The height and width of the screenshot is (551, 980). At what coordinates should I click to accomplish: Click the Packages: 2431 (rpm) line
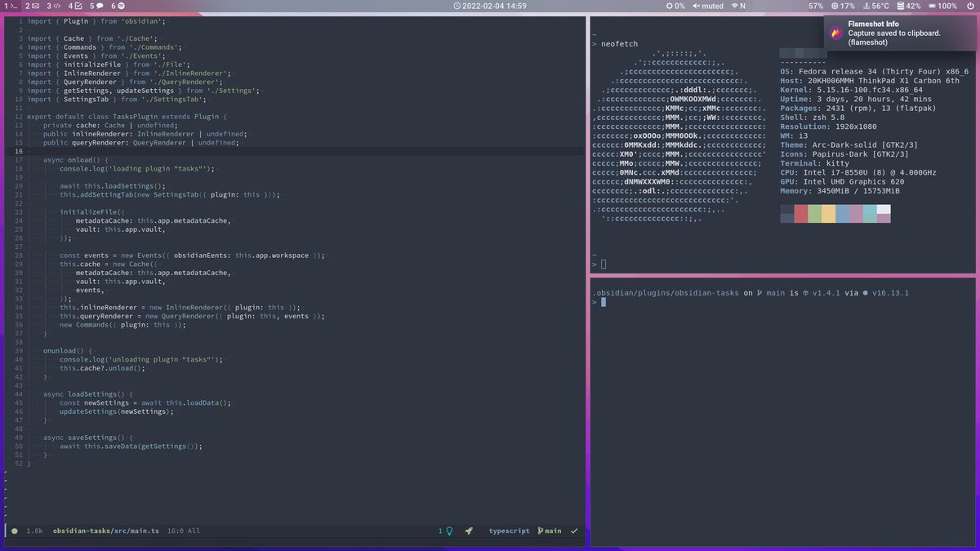(857, 108)
